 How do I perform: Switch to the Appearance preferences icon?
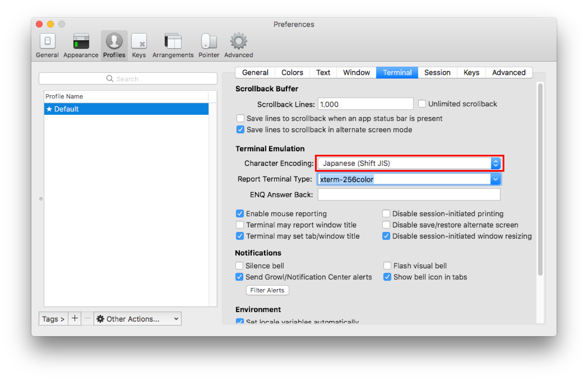(x=81, y=45)
